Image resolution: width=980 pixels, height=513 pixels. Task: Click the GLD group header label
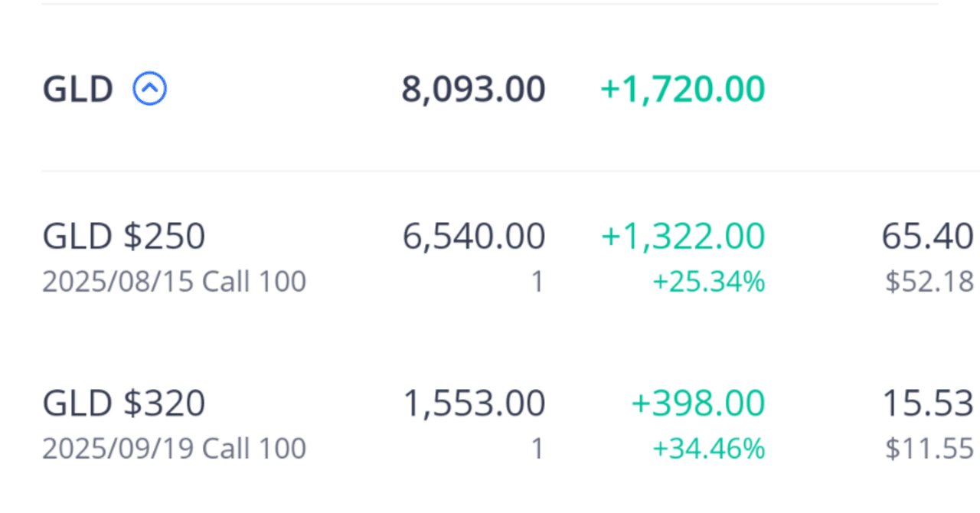pyautogui.click(x=77, y=90)
